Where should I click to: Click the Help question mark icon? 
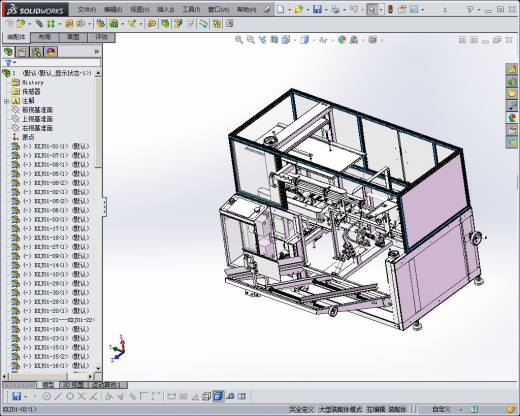[469, 9]
